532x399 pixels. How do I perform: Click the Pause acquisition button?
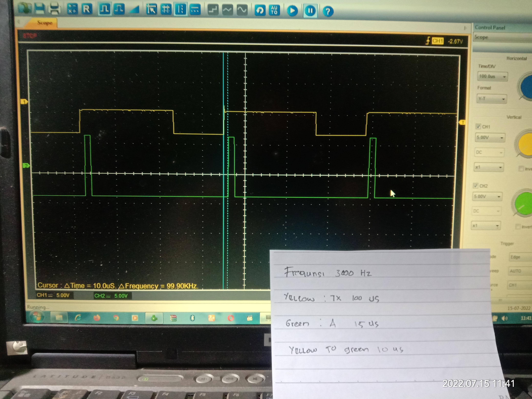point(310,11)
